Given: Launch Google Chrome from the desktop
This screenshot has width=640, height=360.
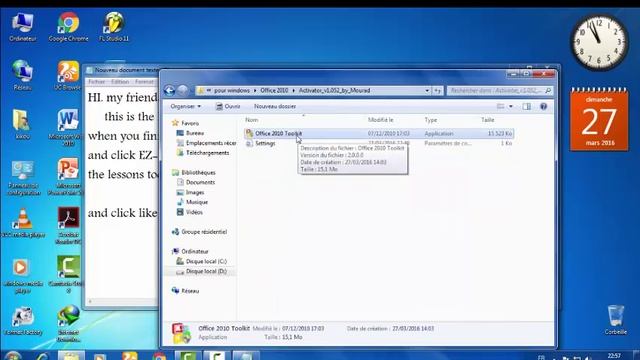Looking at the screenshot, I should pyautogui.click(x=68, y=27).
